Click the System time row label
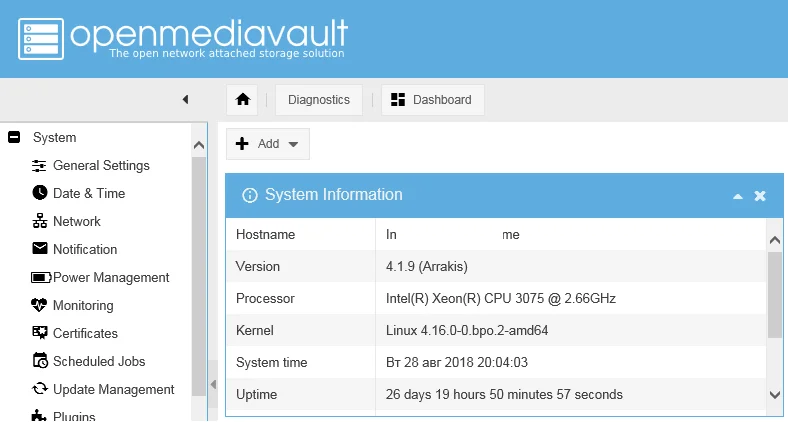The height and width of the screenshot is (422, 788). click(271, 363)
